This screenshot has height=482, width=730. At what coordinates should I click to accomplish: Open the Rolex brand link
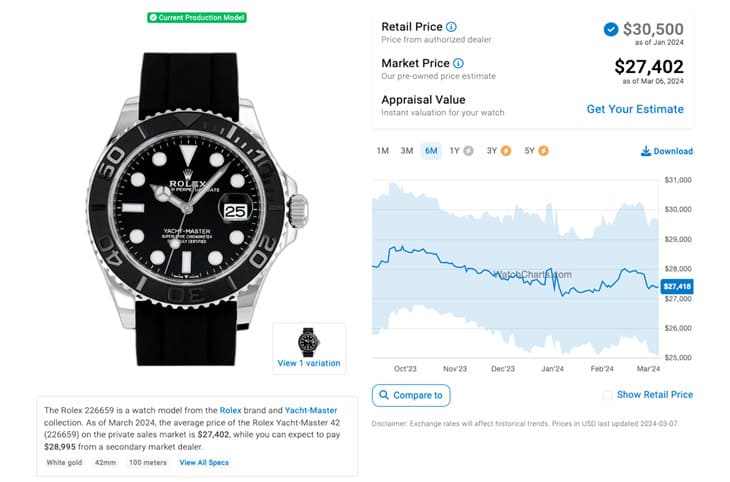(230, 410)
